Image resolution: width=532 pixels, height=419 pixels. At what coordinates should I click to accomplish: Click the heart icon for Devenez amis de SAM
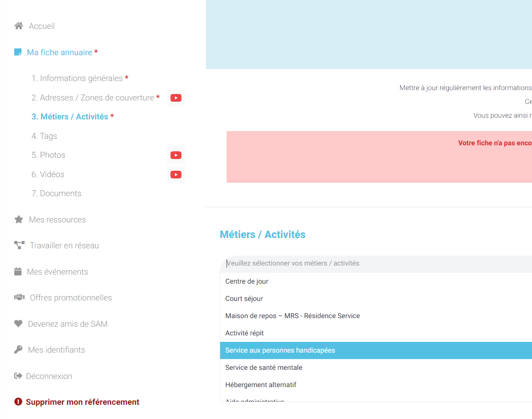18,324
